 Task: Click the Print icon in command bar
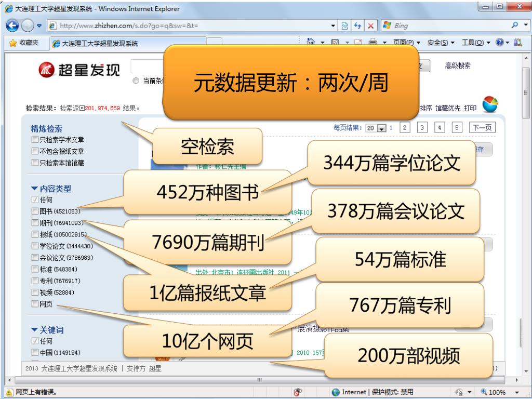373,42
